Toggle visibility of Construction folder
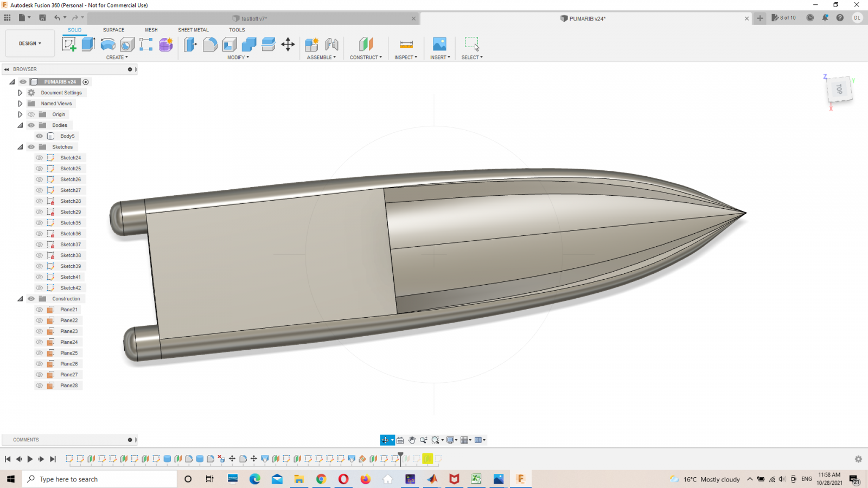Image resolution: width=868 pixels, height=488 pixels. pos(31,299)
